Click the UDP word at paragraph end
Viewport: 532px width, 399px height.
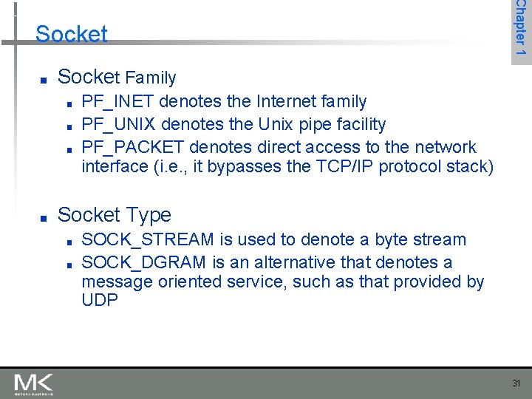100,299
